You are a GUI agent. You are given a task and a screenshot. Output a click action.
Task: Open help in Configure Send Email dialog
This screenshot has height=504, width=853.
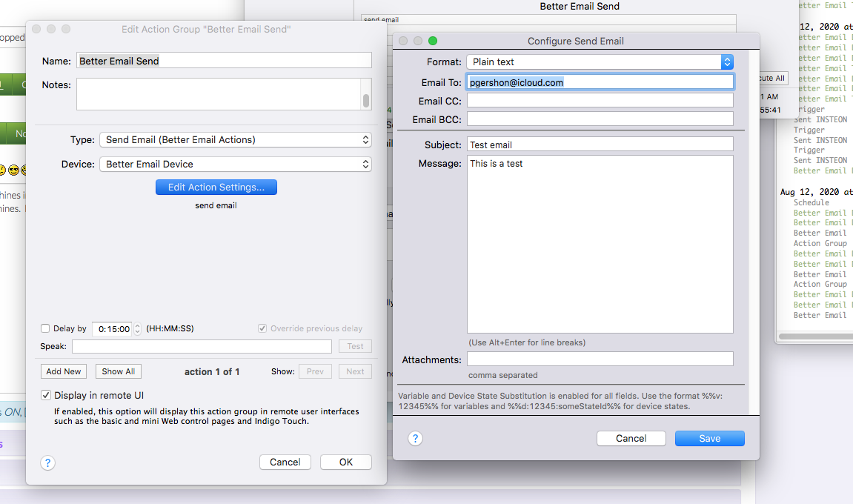point(415,439)
